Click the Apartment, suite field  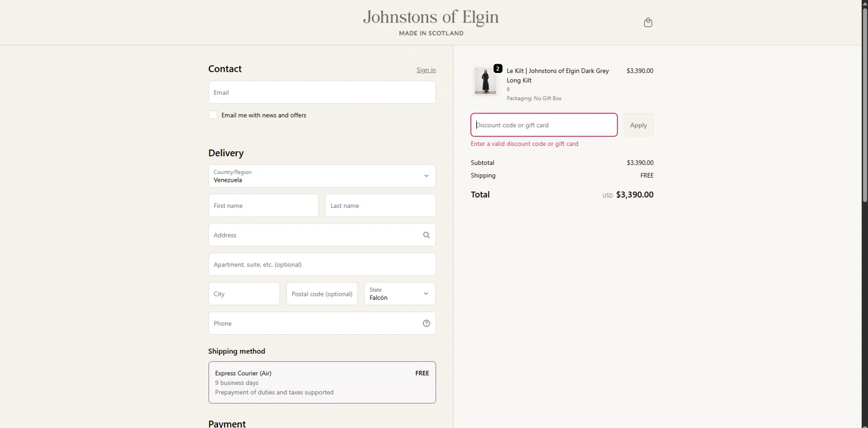(322, 264)
